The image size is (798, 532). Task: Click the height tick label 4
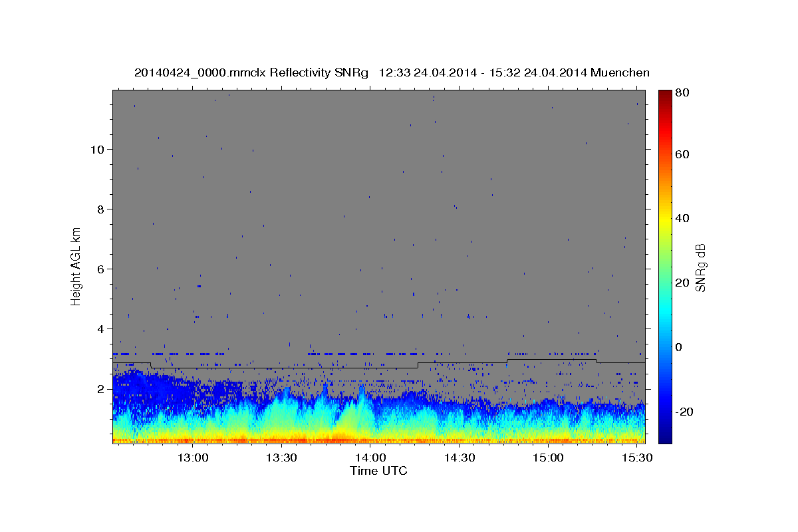tap(101, 329)
